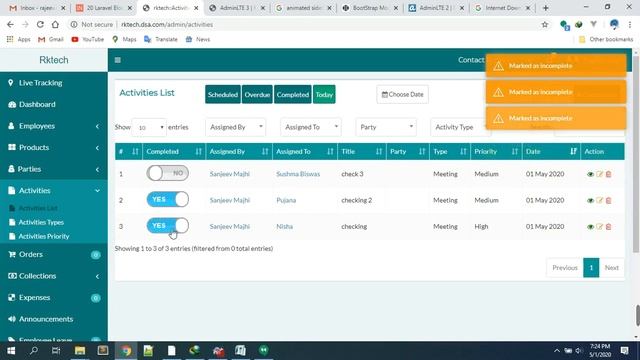Click the Previous pagination button
640x360 pixels.
565,268
